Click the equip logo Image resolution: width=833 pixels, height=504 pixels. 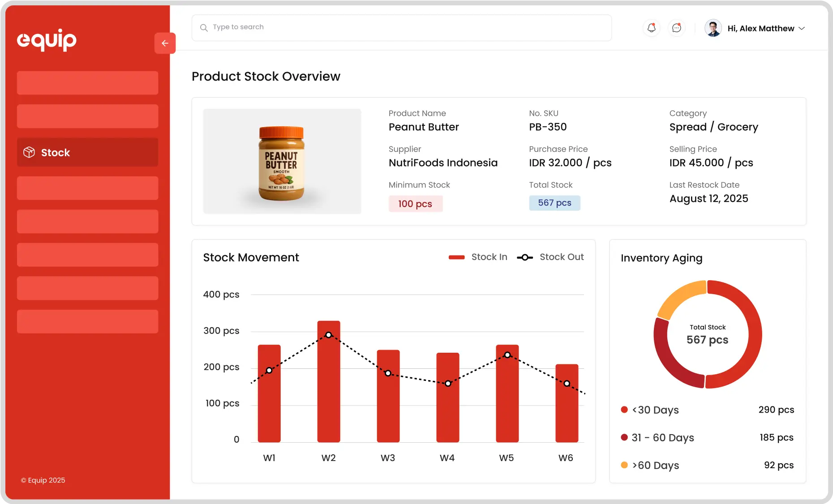pos(47,40)
